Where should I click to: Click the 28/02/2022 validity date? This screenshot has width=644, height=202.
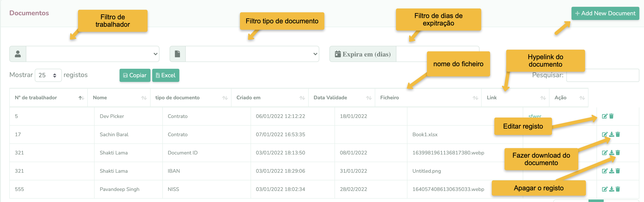coord(354,189)
